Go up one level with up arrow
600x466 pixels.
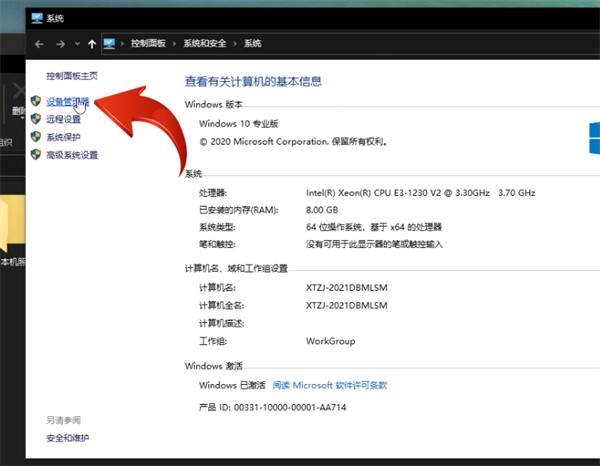coord(92,44)
